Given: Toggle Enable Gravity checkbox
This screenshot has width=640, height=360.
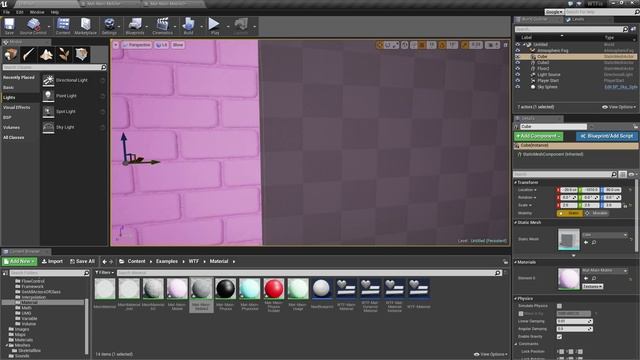Looking at the screenshot, I should 559,337.
